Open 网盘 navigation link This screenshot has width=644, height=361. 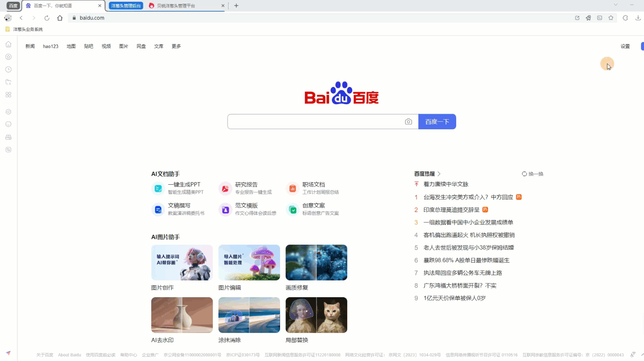(x=141, y=46)
